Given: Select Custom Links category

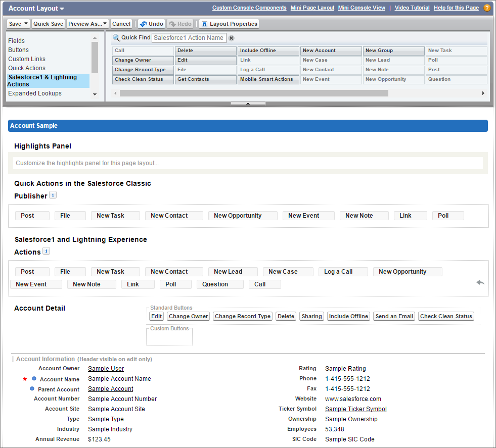Looking at the screenshot, I should tap(27, 59).
